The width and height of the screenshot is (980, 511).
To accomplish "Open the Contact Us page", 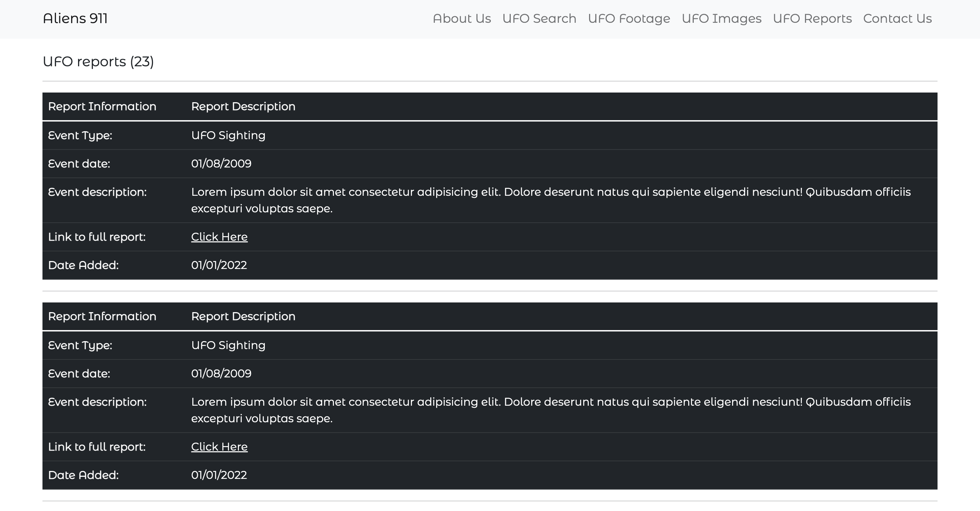I will [897, 19].
